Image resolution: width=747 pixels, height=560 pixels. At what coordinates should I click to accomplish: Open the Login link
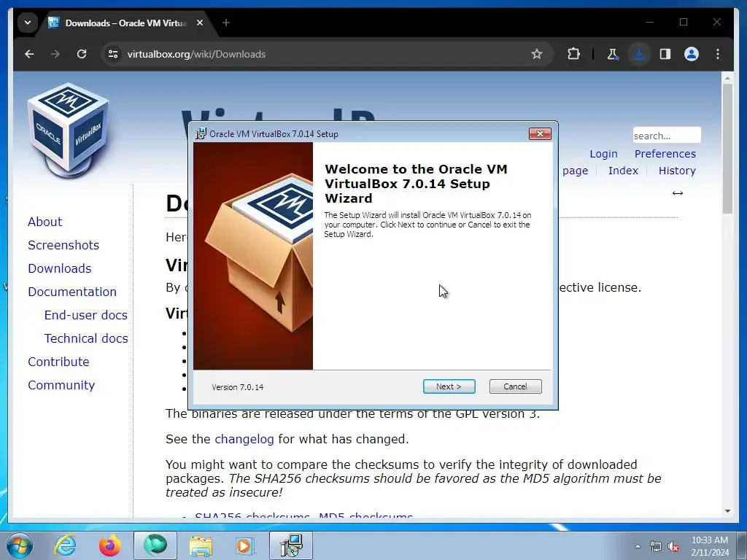[x=603, y=154]
